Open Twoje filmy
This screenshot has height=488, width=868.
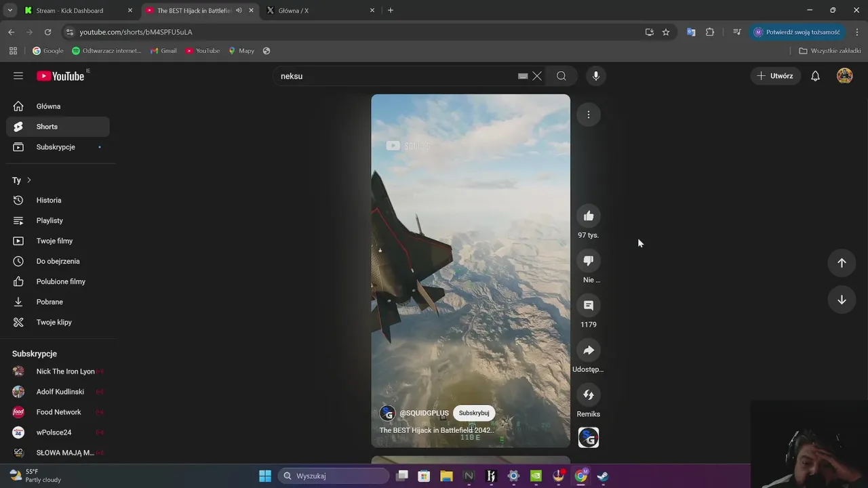(58, 241)
